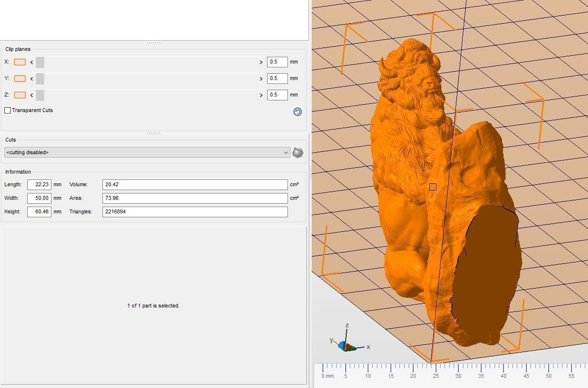Image resolution: width=588 pixels, height=388 pixels.
Task: Click the X clip plane right arrow
Action: pos(261,62)
